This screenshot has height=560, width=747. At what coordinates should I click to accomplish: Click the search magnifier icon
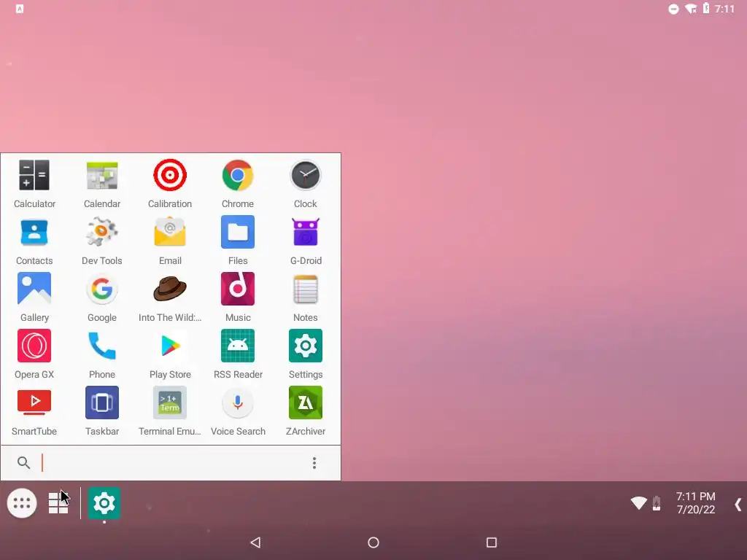point(23,462)
